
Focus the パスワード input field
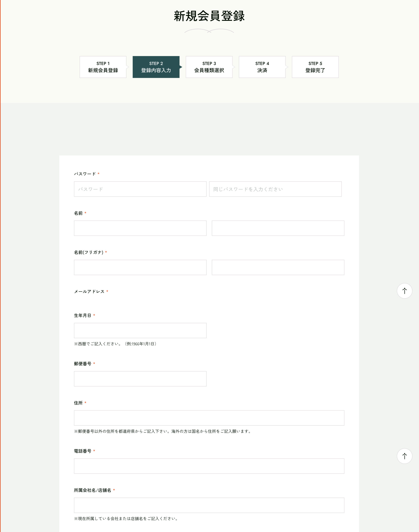pyautogui.click(x=140, y=189)
